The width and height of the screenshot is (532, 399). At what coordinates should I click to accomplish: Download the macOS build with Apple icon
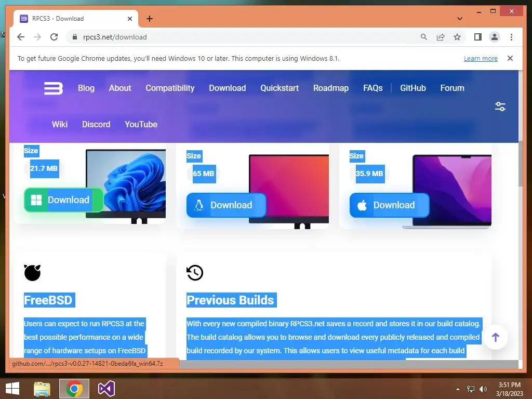[390, 205]
